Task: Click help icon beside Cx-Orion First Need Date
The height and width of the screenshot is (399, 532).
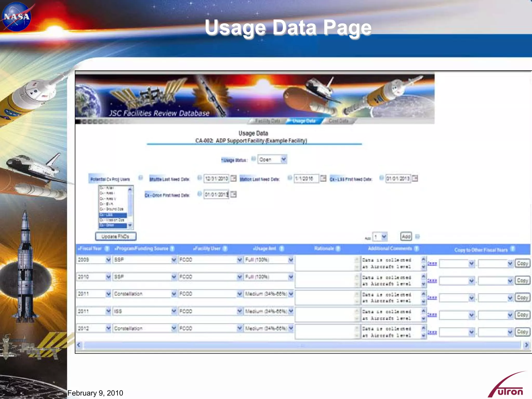Action: (x=199, y=194)
